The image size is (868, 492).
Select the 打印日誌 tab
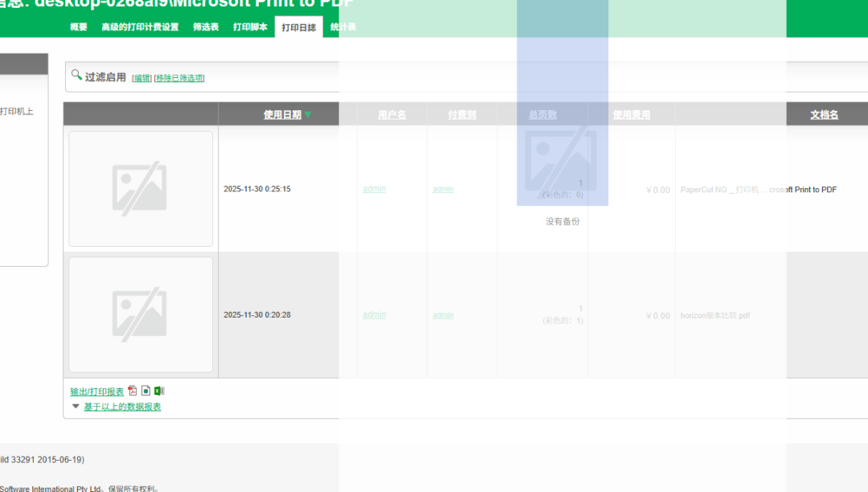[x=298, y=27]
